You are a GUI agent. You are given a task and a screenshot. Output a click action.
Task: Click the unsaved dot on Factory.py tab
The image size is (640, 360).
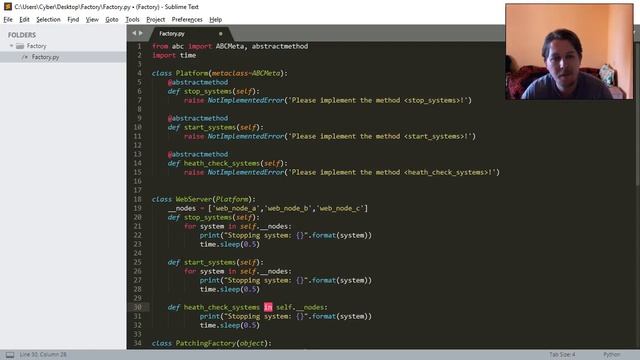(220, 34)
